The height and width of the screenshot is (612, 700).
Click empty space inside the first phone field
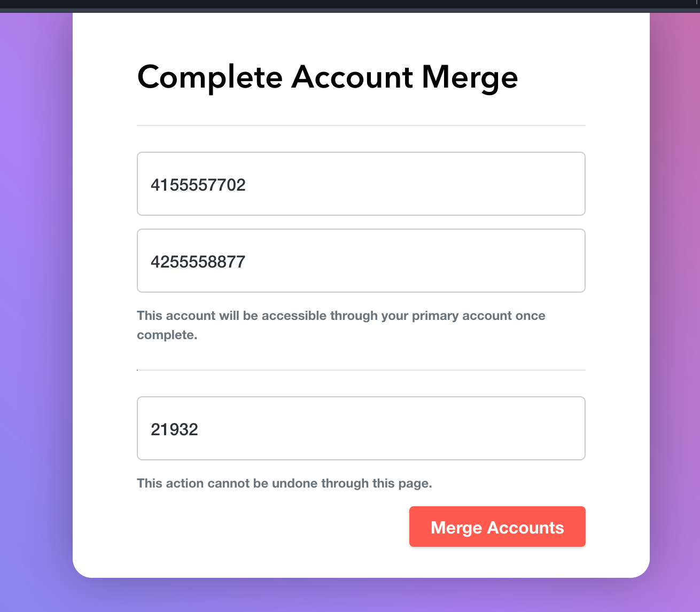pyautogui.click(x=417, y=184)
